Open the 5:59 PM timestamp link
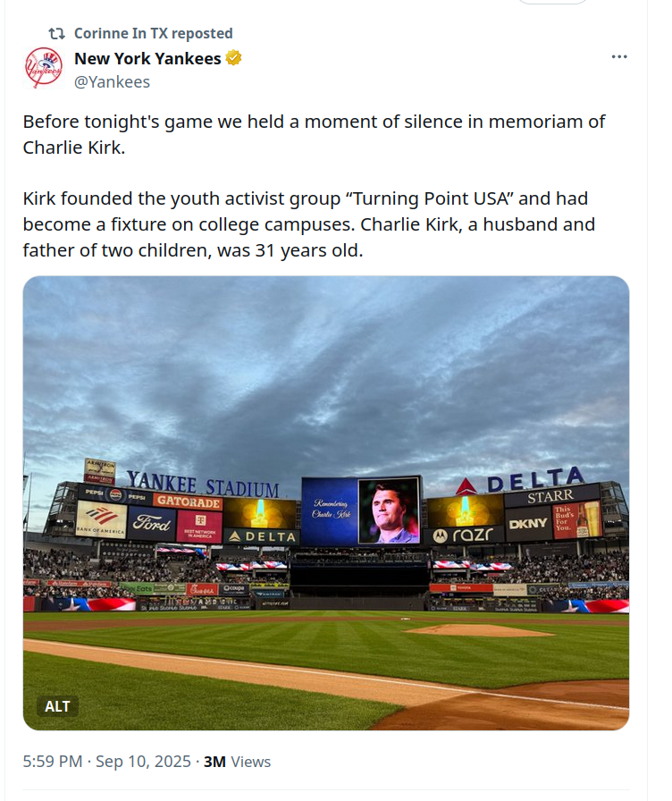 pos(53,761)
